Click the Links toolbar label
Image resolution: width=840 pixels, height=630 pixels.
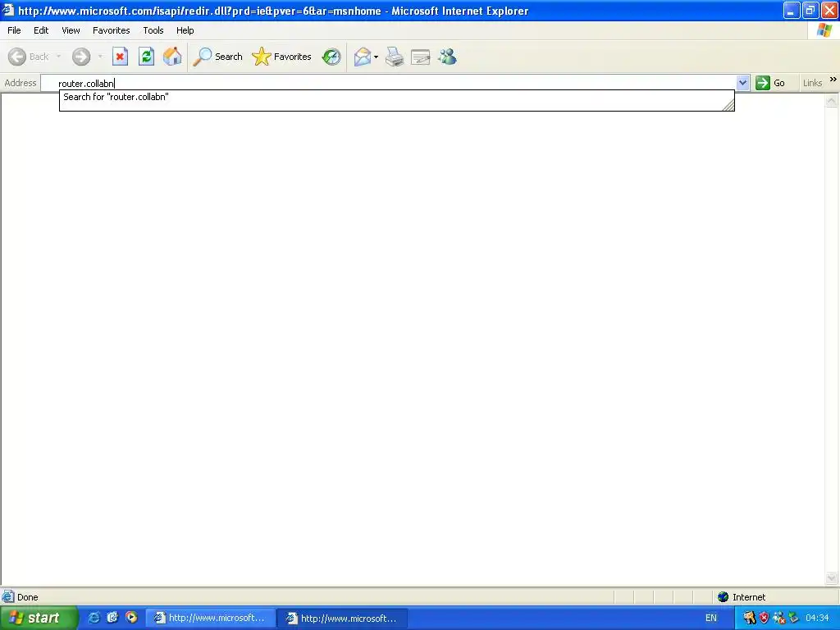coord(812,83)
